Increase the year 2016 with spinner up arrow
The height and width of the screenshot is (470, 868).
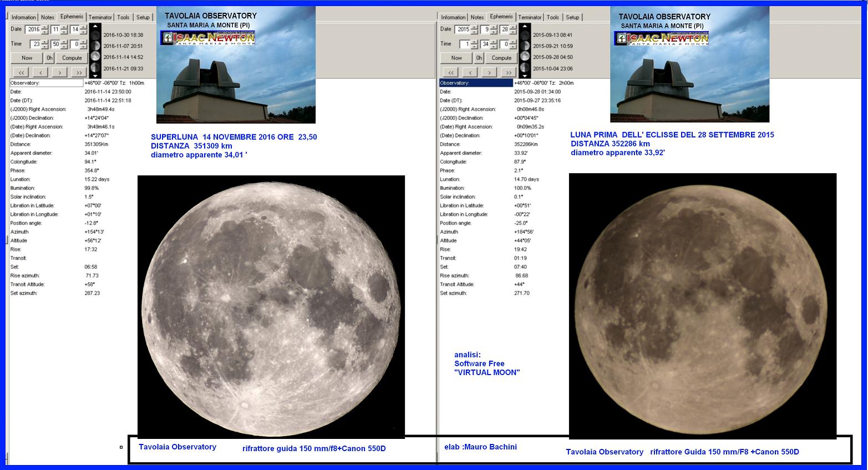pos(45,27)
